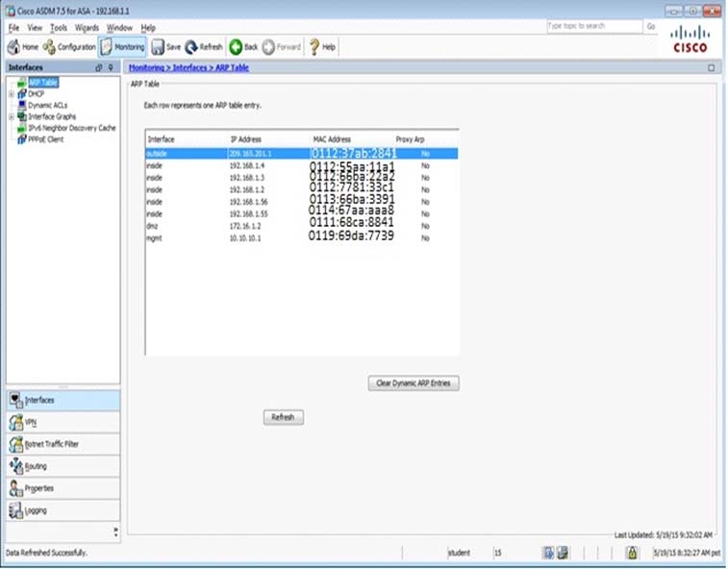The width and height of the screenshot is (728, 569).
Task: Pin the Interfaces panel
Action: click(x=111, y=67)
